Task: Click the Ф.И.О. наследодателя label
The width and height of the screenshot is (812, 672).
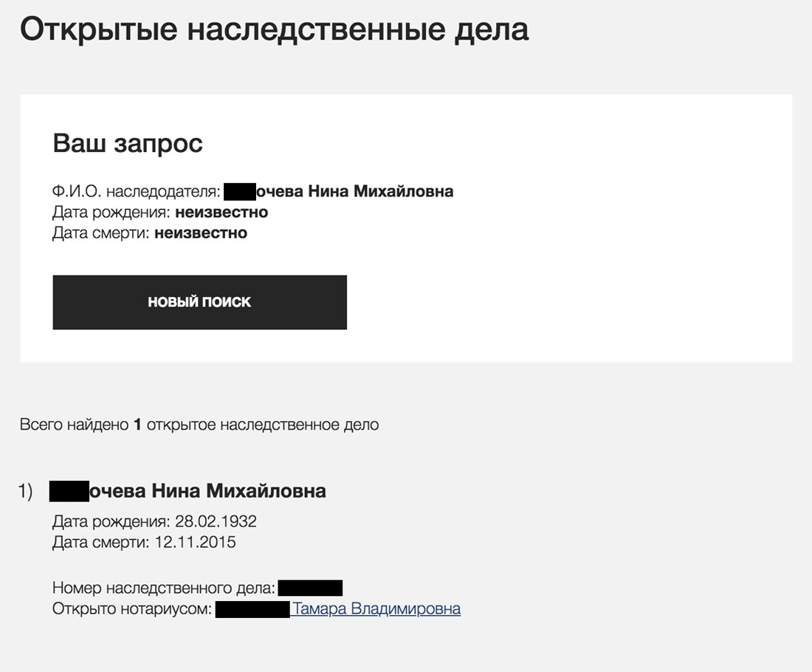Action: 137,192
